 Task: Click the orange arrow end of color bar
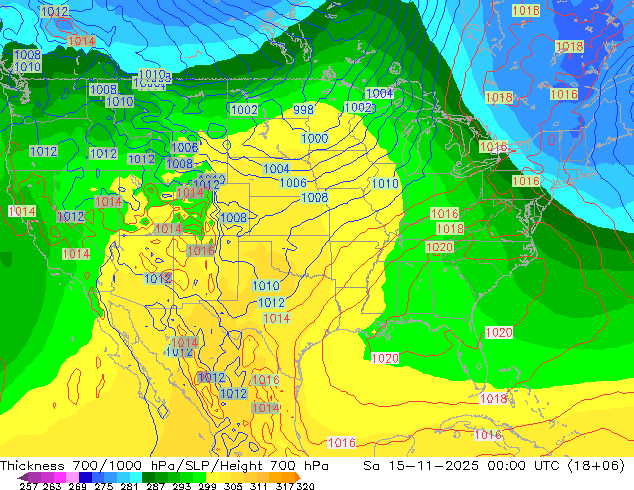(x=298, y=477)
